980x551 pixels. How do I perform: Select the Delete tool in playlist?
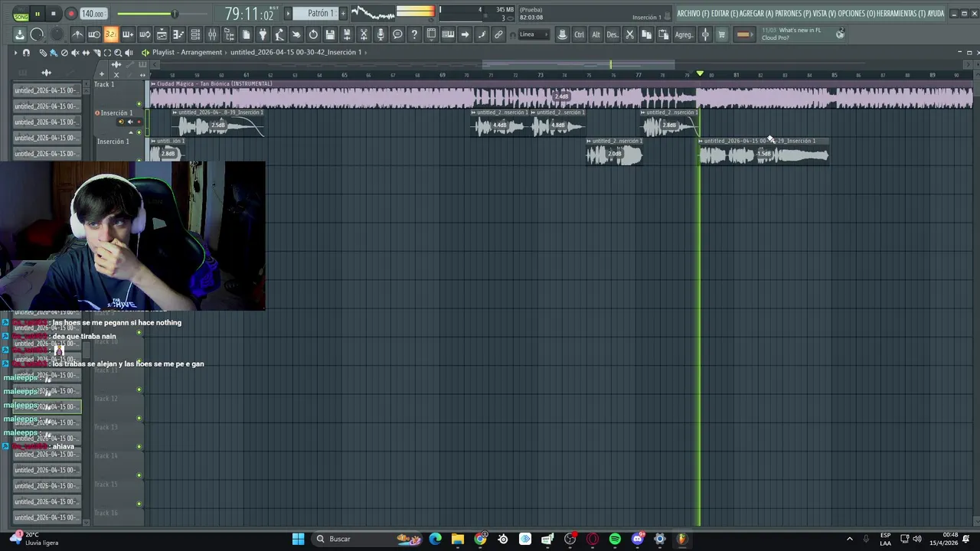click(x=64, y=52)
